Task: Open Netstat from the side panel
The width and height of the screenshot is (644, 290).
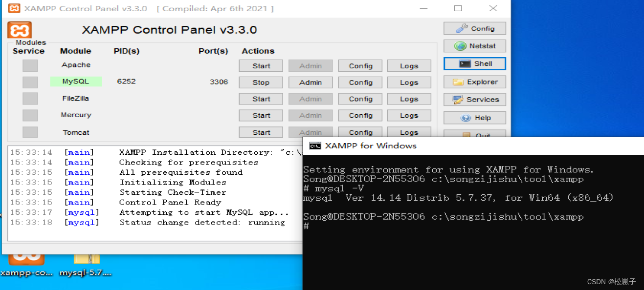Action: pos(475,46)
